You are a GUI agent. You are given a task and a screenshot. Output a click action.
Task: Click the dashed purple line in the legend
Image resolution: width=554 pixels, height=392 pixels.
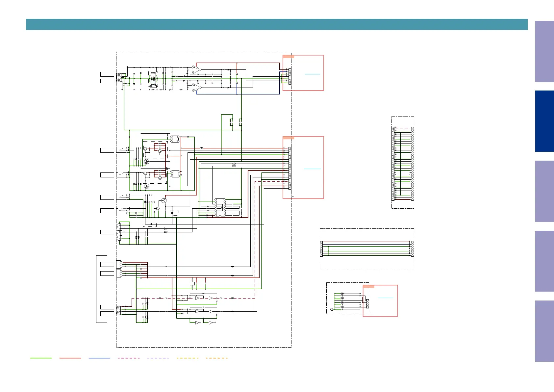tap(158, 358)
